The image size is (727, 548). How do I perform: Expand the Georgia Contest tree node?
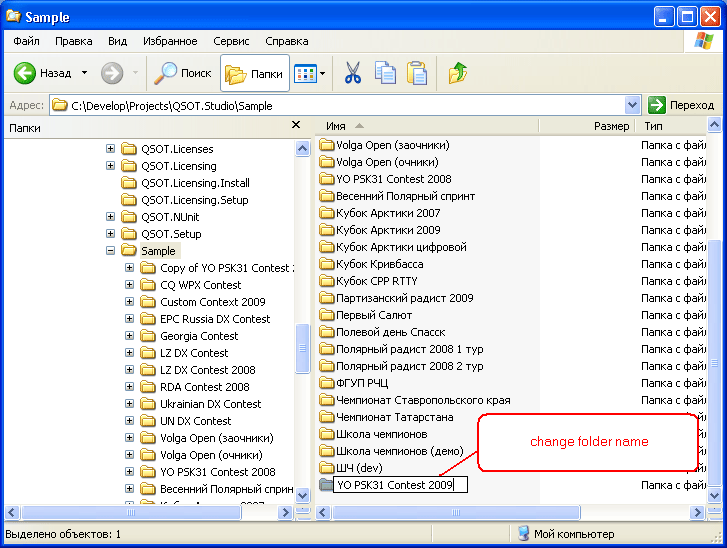pos(129,336)
